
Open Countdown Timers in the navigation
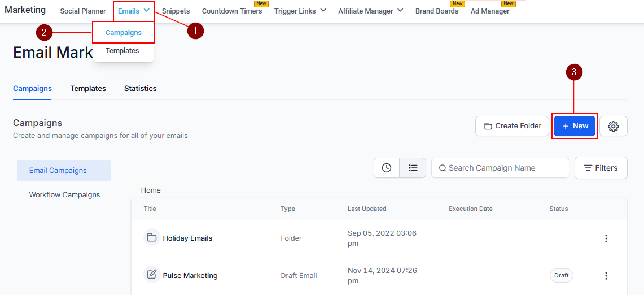(232, 11)
